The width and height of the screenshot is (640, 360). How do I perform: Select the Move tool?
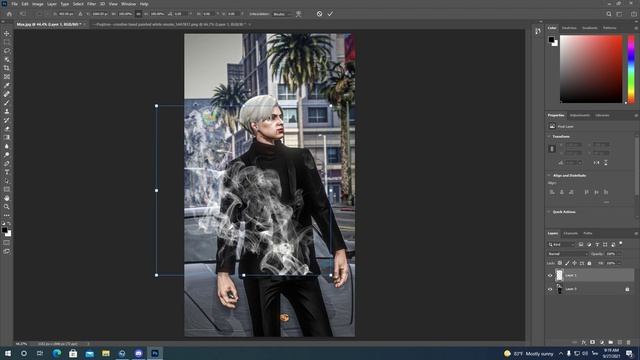point(7,33)
